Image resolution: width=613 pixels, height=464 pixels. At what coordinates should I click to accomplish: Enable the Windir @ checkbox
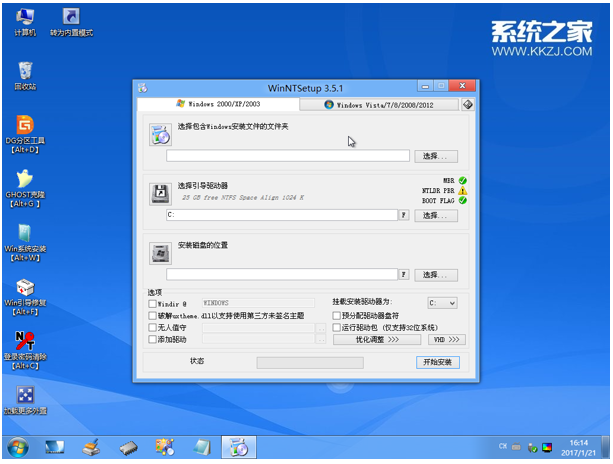152,304
